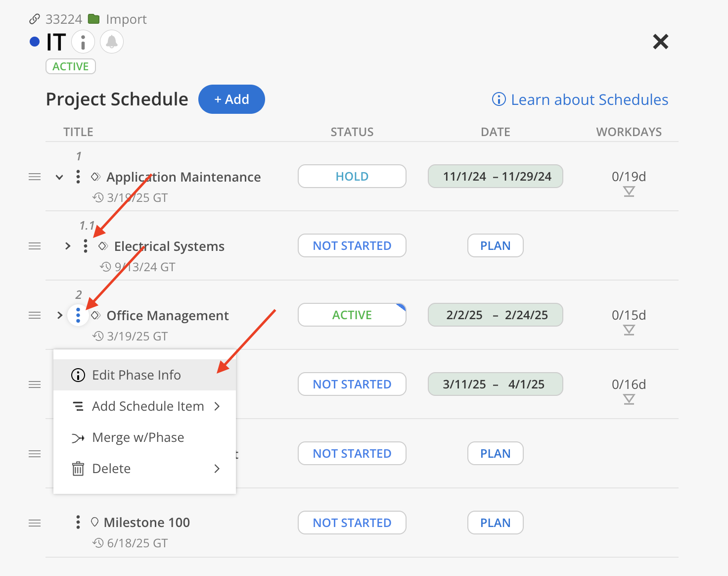Viewport: 728px width, 576px height.
Task: Click the blue dot beside IT
Action: tap(35, 42)
